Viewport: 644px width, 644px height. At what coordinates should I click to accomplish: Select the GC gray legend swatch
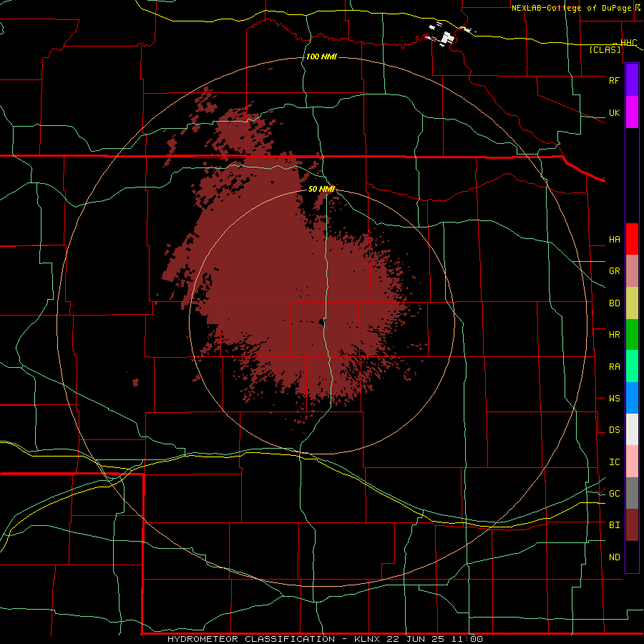[632, 493]
